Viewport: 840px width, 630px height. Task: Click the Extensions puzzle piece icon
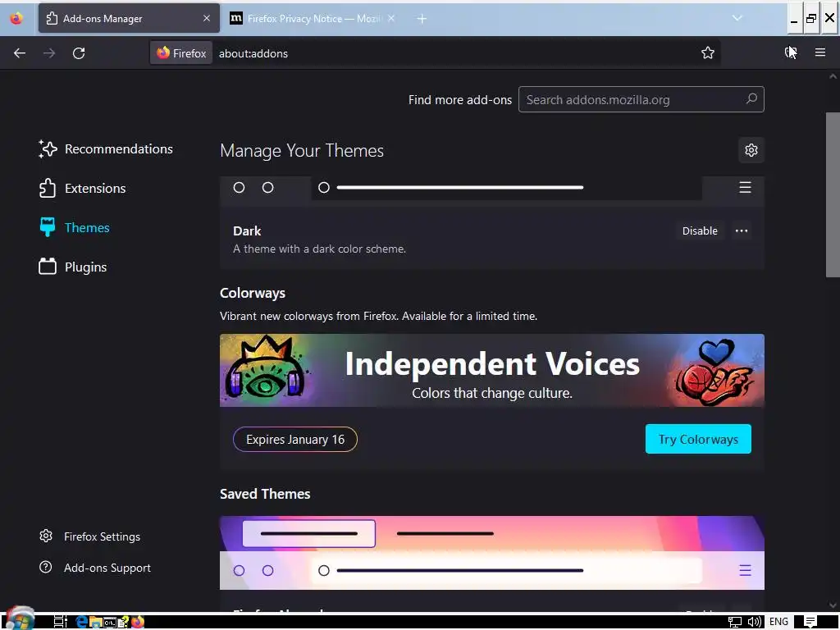(47, 188)
